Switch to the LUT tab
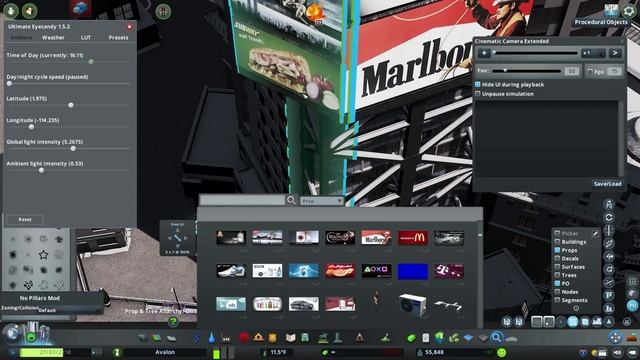 (86, 38)
